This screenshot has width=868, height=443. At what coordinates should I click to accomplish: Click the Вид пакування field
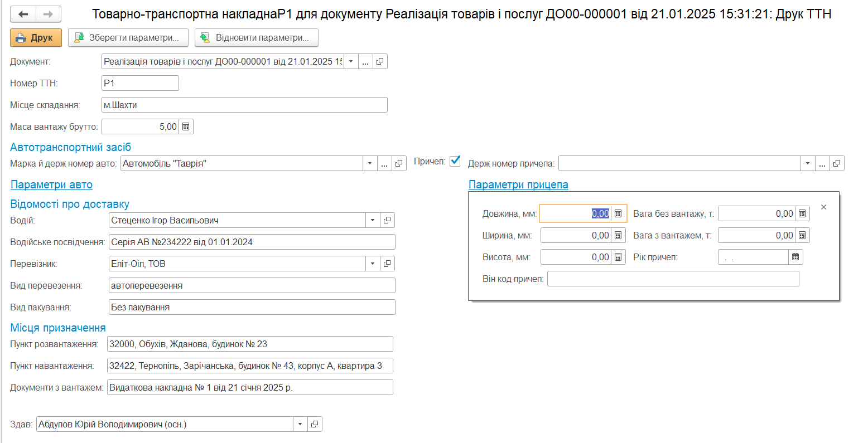252,307
